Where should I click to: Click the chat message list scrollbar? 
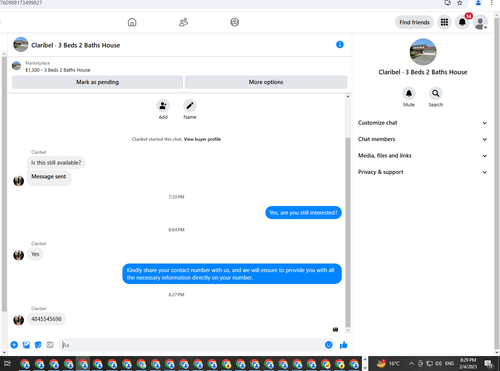[x=348, y=232]
